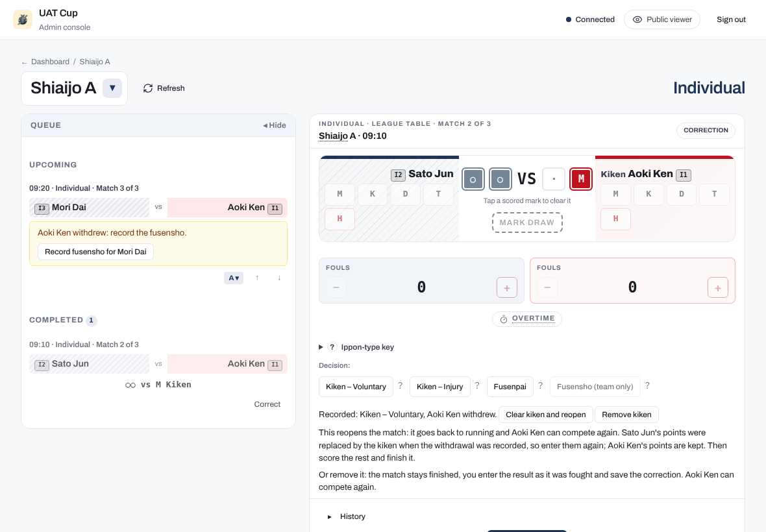This screenshot has height=532, width=766.
Task: Increase Aoki Ken's fouls with plus
Action: tap(717, 287)
